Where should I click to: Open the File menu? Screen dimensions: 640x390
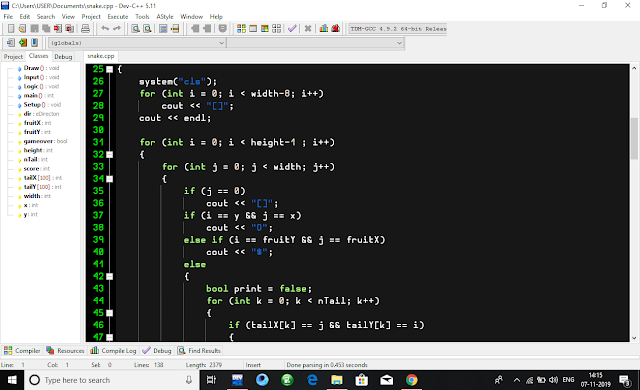8,17
